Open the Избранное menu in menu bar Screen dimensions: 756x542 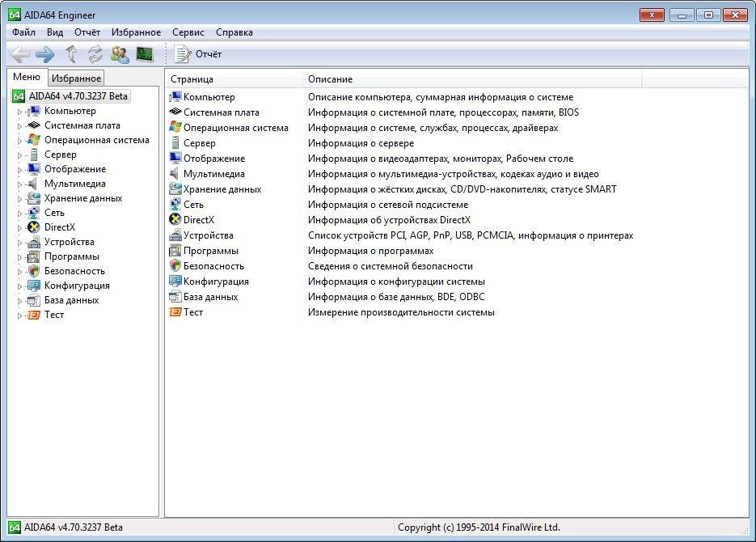136,32
